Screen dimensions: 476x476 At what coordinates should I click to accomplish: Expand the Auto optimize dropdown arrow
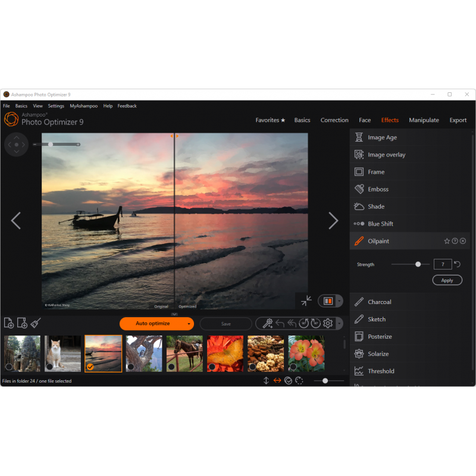[x=189, y=324]
